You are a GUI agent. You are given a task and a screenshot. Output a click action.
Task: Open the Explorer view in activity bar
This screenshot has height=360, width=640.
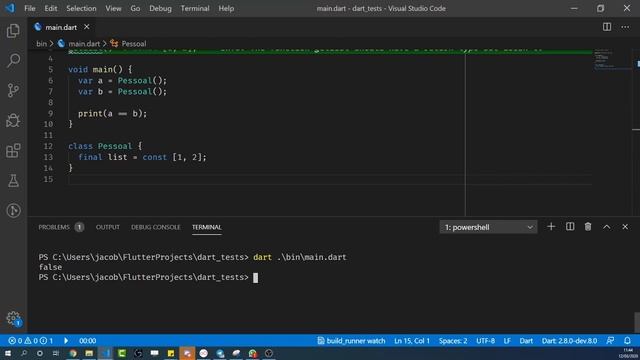[x=13, y=31]
